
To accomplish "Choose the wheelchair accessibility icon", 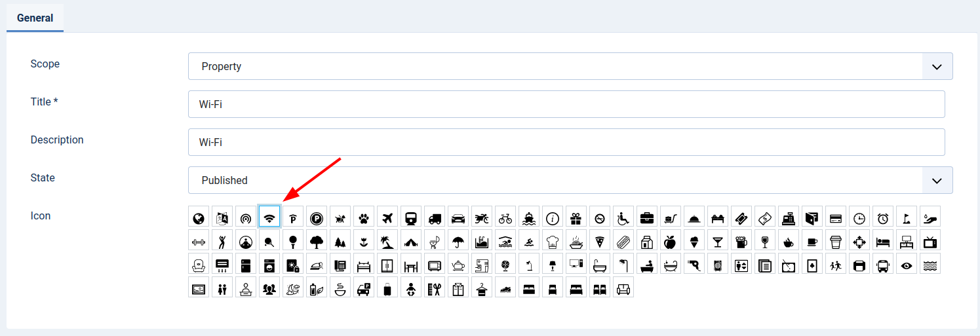I will (623, 217).
